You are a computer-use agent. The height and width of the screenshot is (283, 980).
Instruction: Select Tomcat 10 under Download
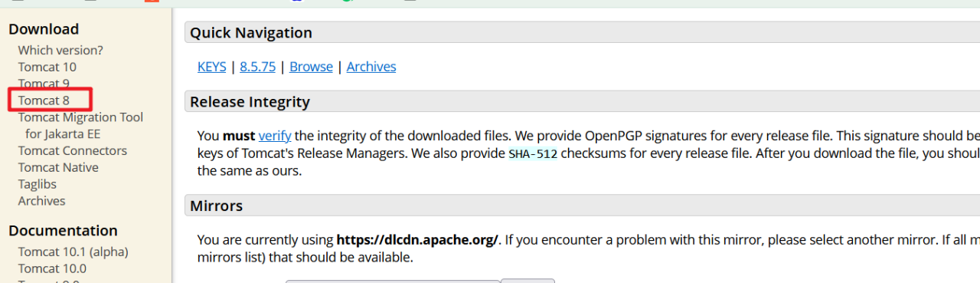click(x=47, y=67)
